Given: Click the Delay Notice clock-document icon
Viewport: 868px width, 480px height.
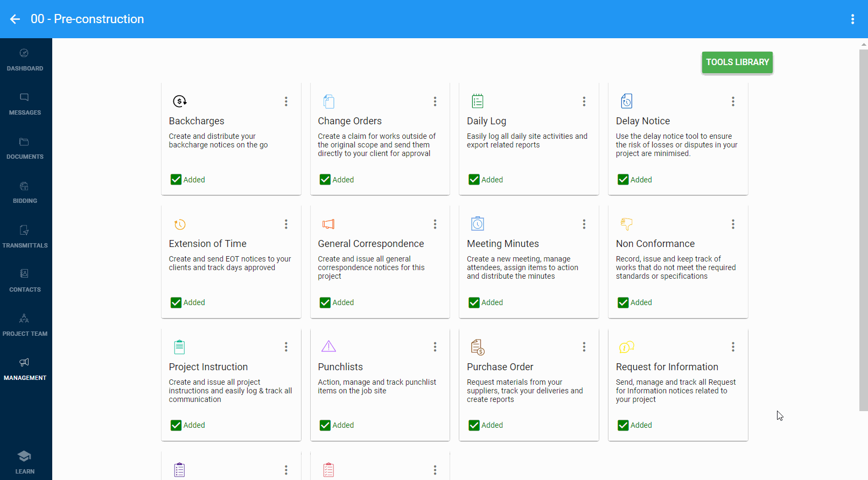Looking at the screenshot, I should 627,101.
